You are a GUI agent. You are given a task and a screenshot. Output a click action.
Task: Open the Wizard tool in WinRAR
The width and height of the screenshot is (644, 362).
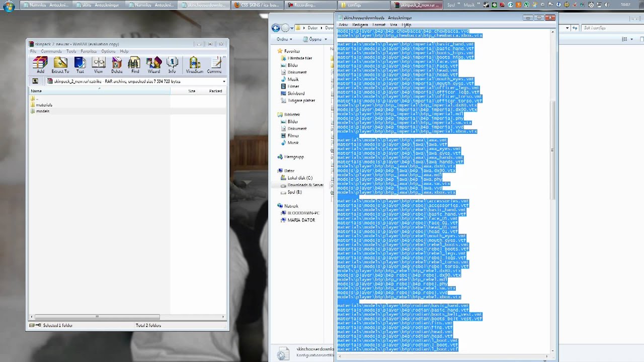[154, 65]
